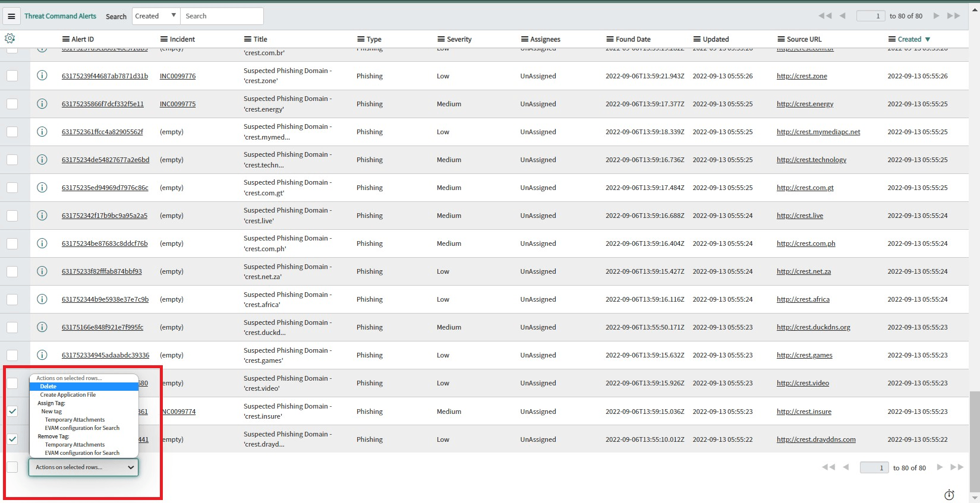Click the response time stopwatch icon
980x503 pixels.
pyautogui.click(x=949, y=495)
